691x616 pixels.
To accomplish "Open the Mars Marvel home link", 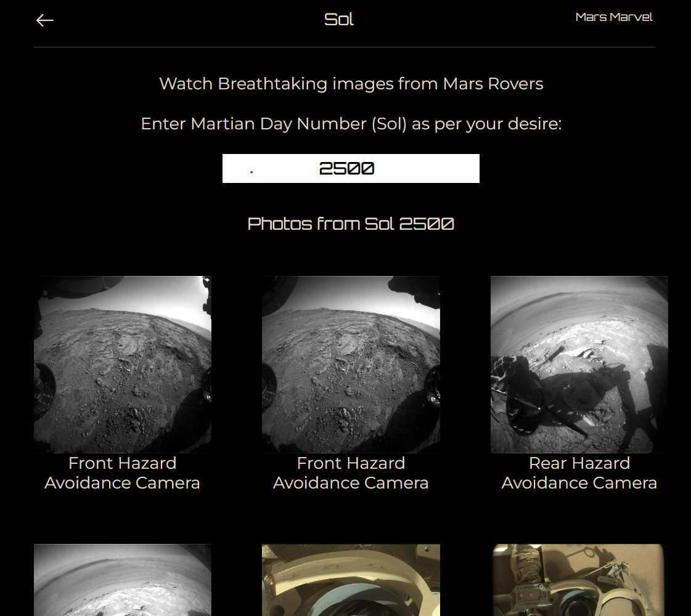I will 614,17.
